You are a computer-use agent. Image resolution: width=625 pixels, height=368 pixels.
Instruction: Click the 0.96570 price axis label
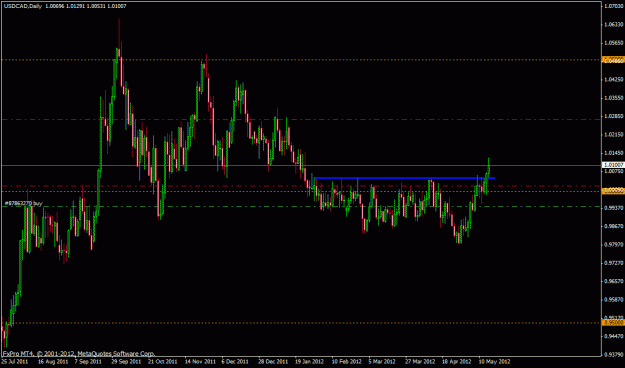click(614, 282)
